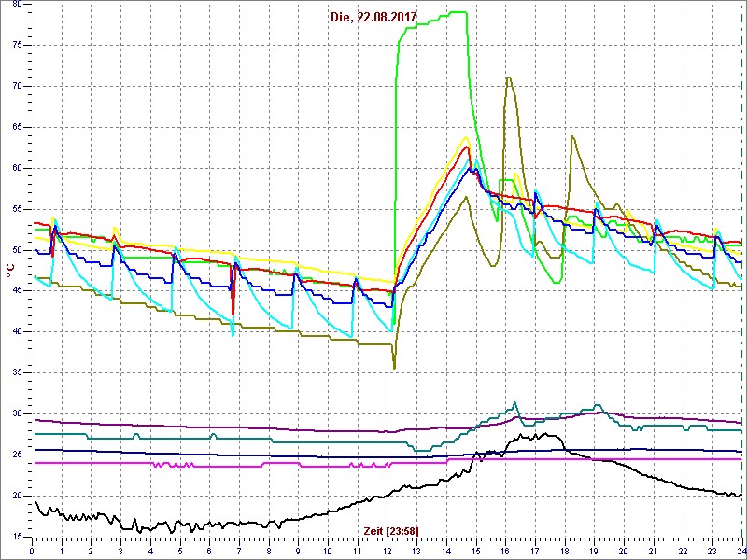Click the bright green curve's plateau near 79°C
Screen dimensions: 747x560
point(457,12)
